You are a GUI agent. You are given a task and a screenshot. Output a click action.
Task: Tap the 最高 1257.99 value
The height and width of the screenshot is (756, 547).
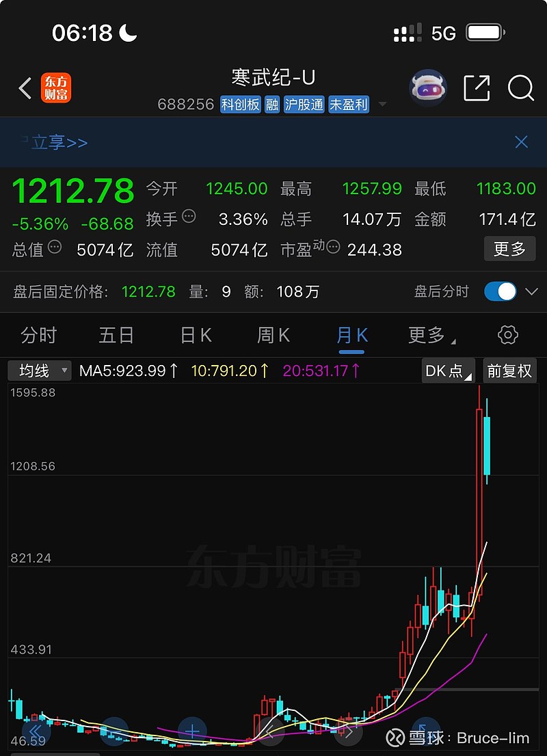click(x=372, y=189)
